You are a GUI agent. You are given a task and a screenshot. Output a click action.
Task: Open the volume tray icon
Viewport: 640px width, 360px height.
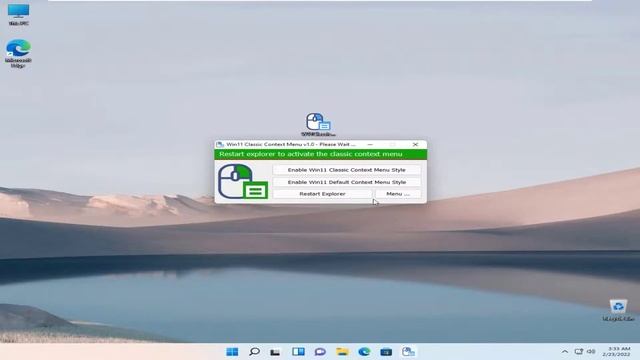[x=591, y=351]
